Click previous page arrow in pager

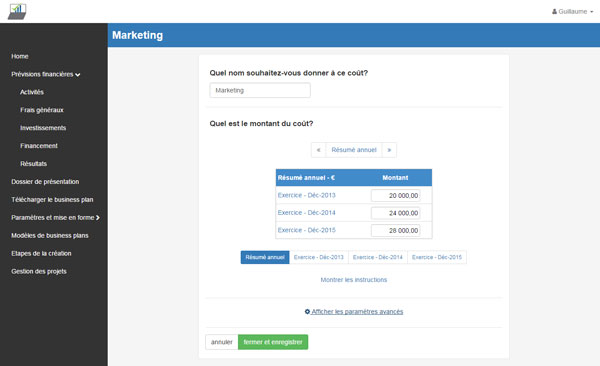(x=318, y=150)
